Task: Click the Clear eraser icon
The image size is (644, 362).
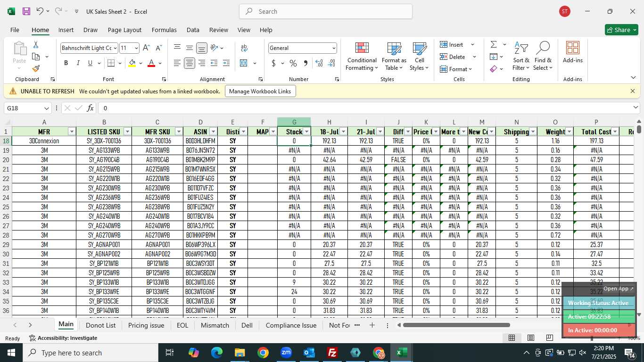Action: click(x=494, y=69)
